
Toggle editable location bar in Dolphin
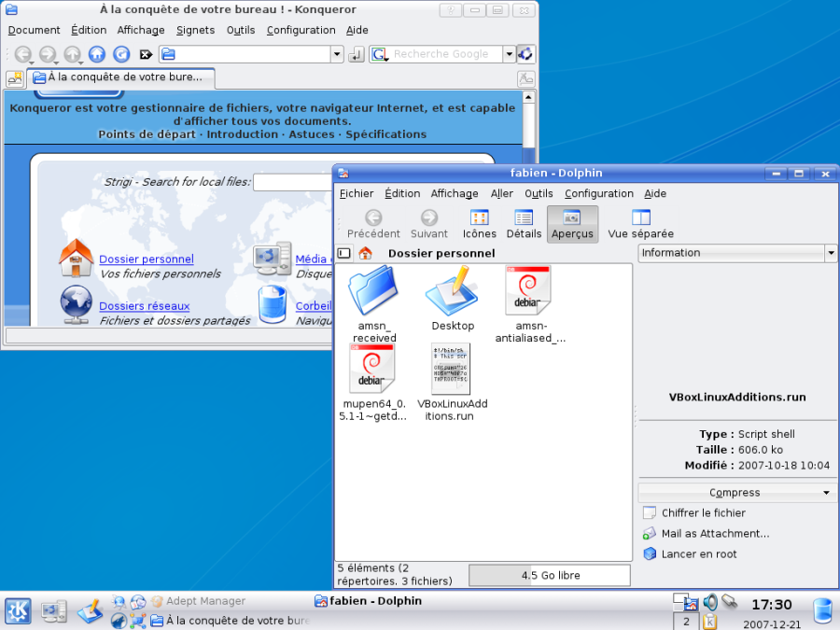(x=344, y=253)
